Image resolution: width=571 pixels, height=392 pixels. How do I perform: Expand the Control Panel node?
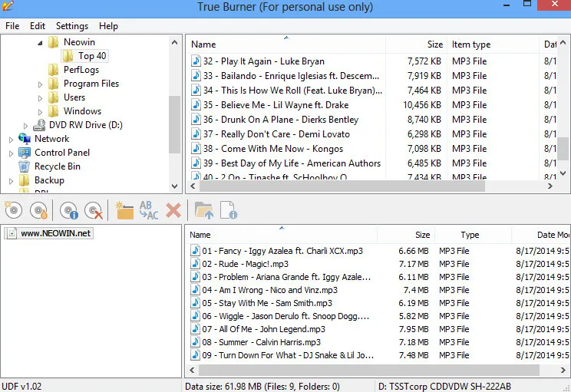[x=11, y=153]
